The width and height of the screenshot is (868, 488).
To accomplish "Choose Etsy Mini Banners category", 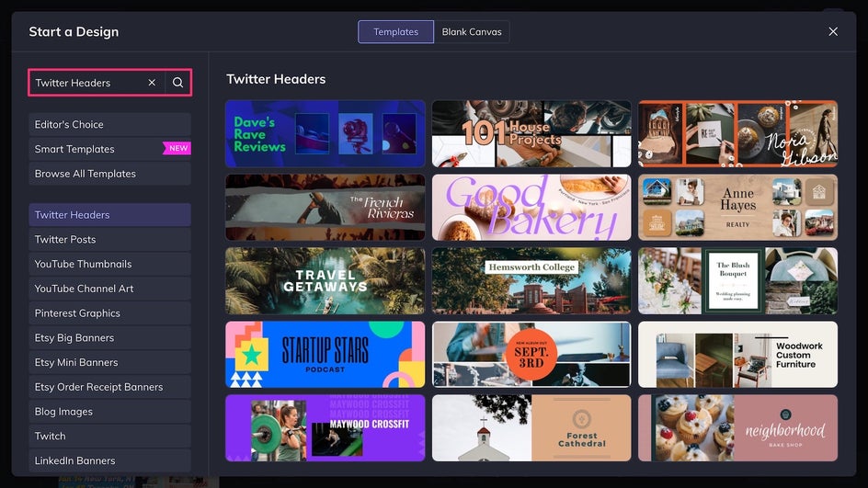I will coord(109,362).
